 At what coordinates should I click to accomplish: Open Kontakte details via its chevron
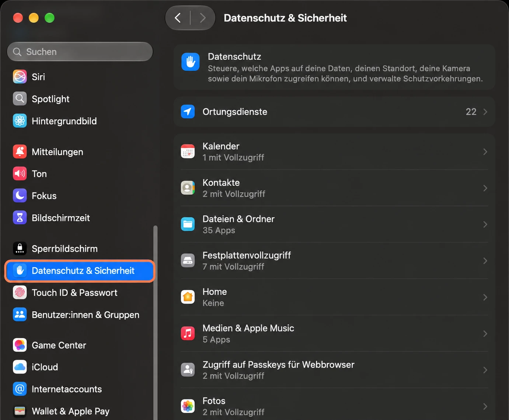pos(485,188)
